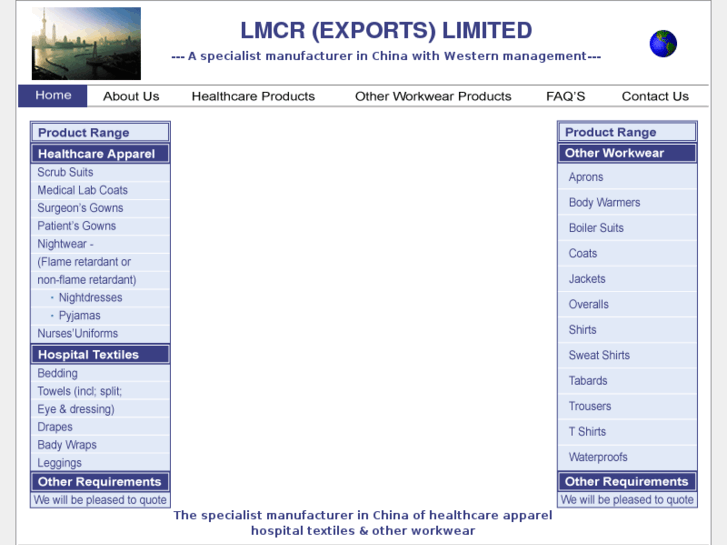
Task: Open Healthcare Products menu item
Action: click(253, 96)
